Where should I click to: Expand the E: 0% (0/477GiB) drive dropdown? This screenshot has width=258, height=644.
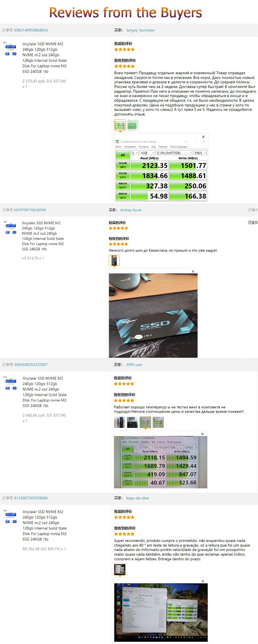[x=174, y=153]
